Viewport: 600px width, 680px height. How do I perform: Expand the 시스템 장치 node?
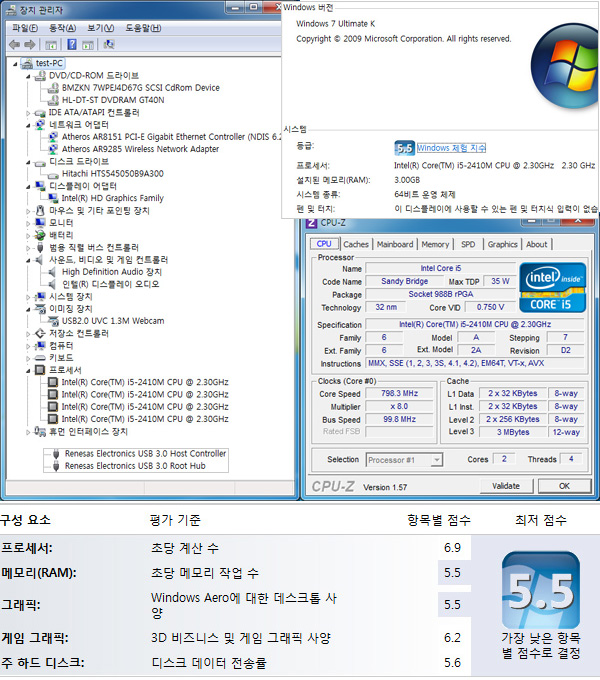28,298
